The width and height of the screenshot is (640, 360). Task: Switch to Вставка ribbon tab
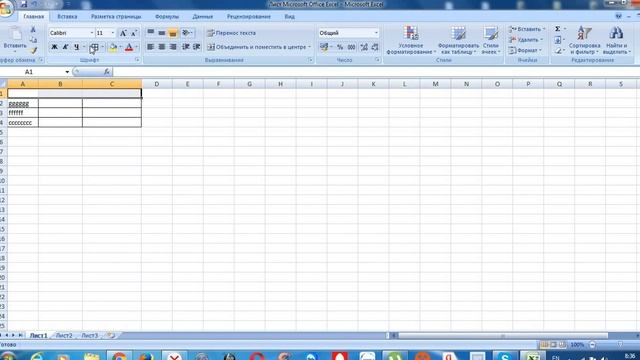[x=67, y=17]
